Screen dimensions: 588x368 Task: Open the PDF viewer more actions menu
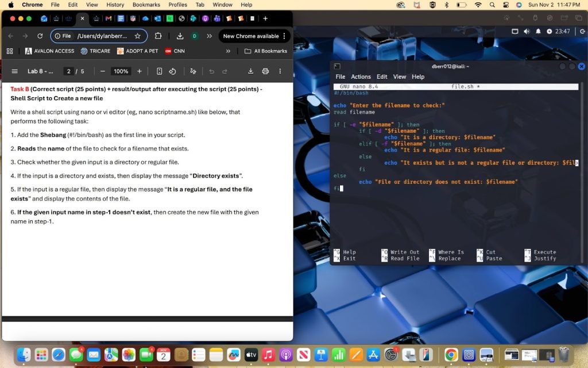pos(280,71)
